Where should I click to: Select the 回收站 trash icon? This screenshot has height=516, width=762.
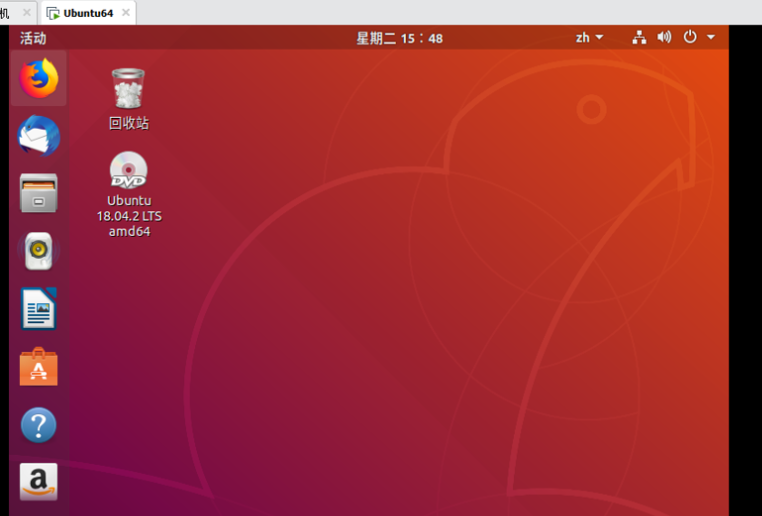click(x=128, y=88)
